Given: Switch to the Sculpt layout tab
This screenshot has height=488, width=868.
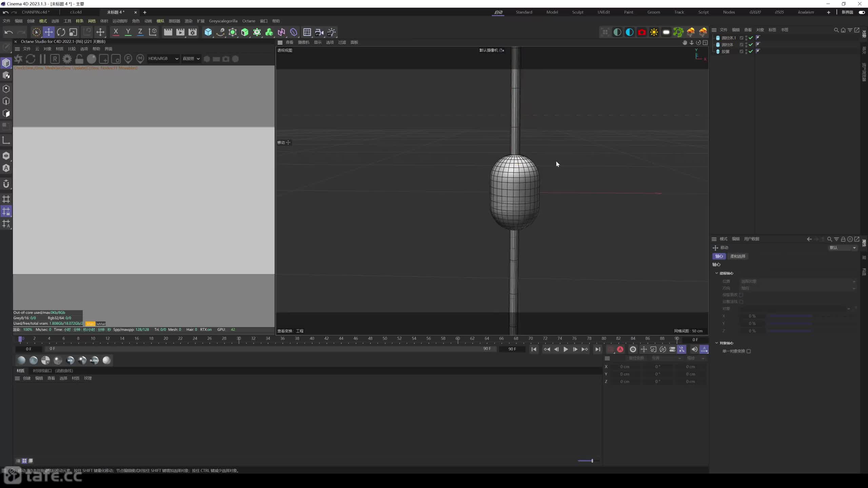Looking at the screenshot, I should (x=577, y=12).
